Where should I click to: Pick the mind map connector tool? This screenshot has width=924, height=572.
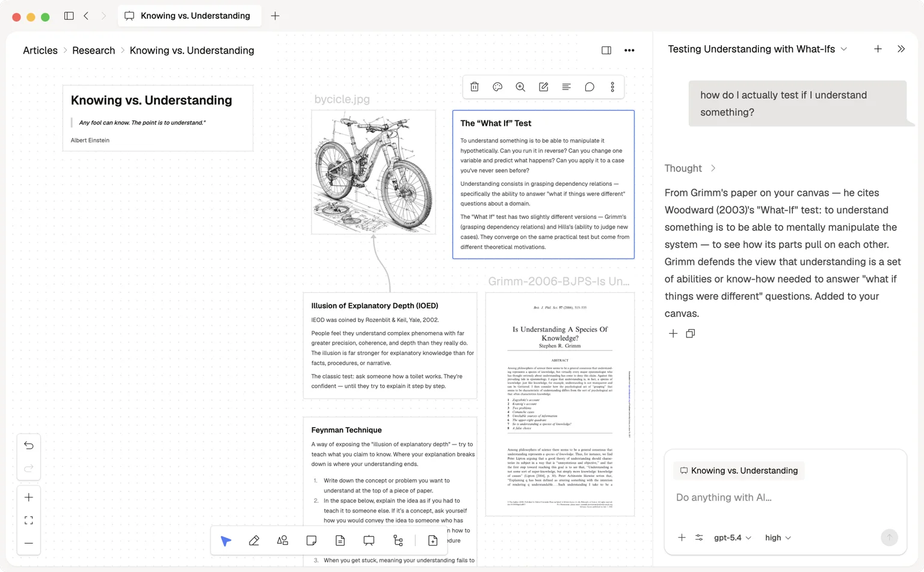(398, 541)
